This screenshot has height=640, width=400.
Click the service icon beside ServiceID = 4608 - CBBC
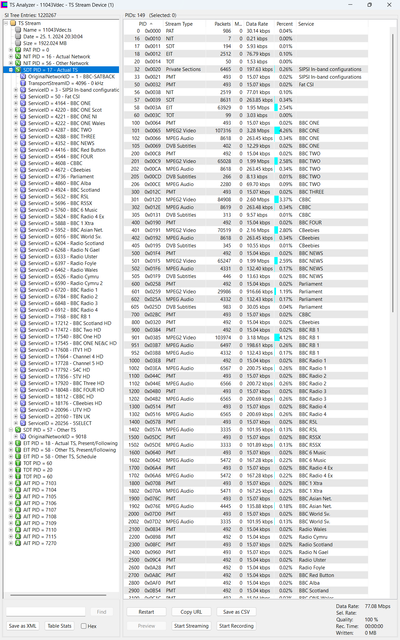click(23, 163)
